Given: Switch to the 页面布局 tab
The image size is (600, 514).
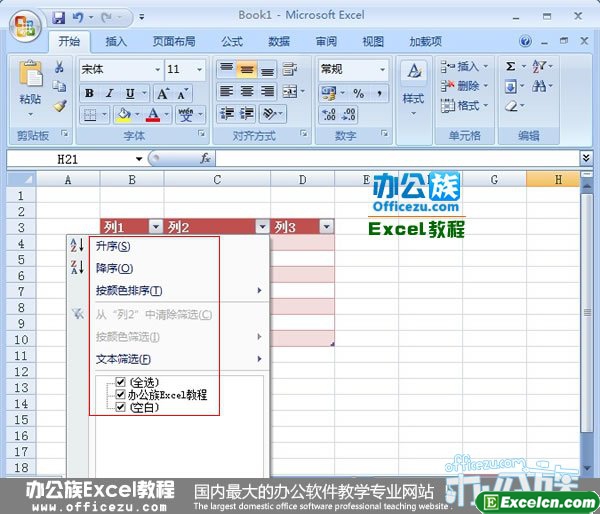Looking at the screenshot, I should (174, 41).
